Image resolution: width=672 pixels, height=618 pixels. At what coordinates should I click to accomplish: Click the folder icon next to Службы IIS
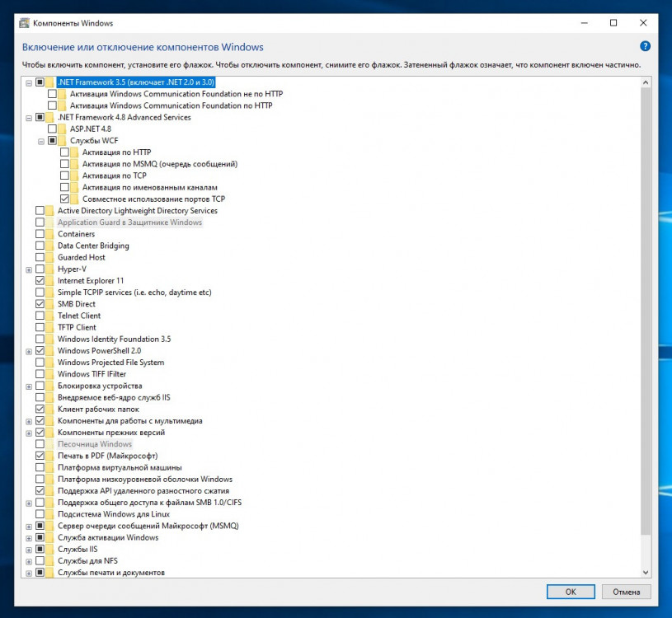[x=51, y=549]
